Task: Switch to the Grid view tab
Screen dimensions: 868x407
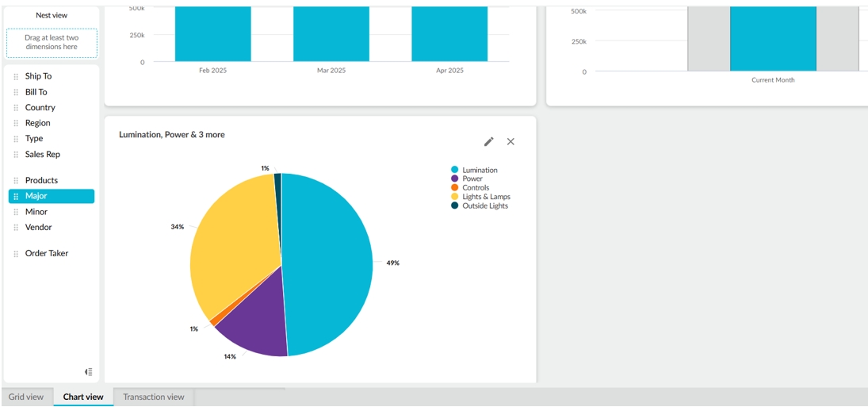Action: 26,397
